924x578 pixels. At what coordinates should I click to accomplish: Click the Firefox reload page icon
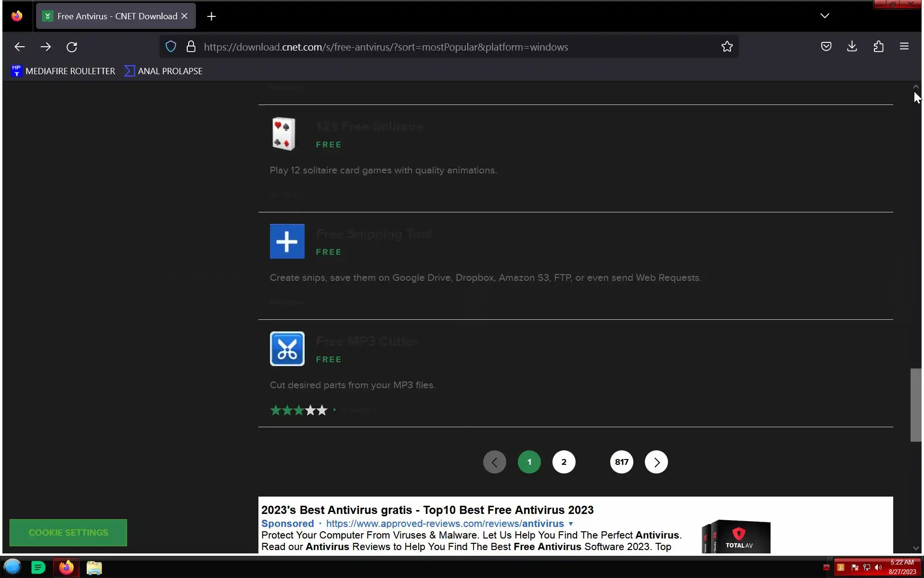point(72,47)
